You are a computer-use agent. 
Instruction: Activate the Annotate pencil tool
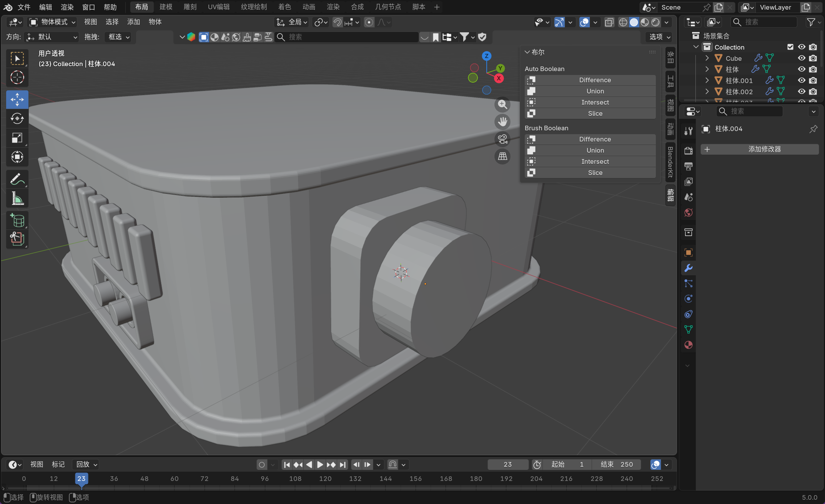pyautogui.click(x=17, y=179)
